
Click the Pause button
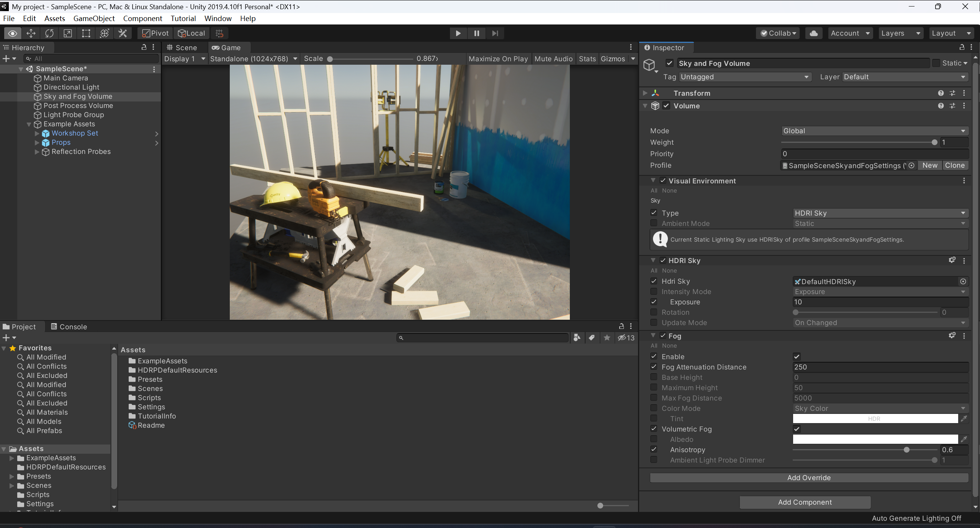click(x=476, y=33)
